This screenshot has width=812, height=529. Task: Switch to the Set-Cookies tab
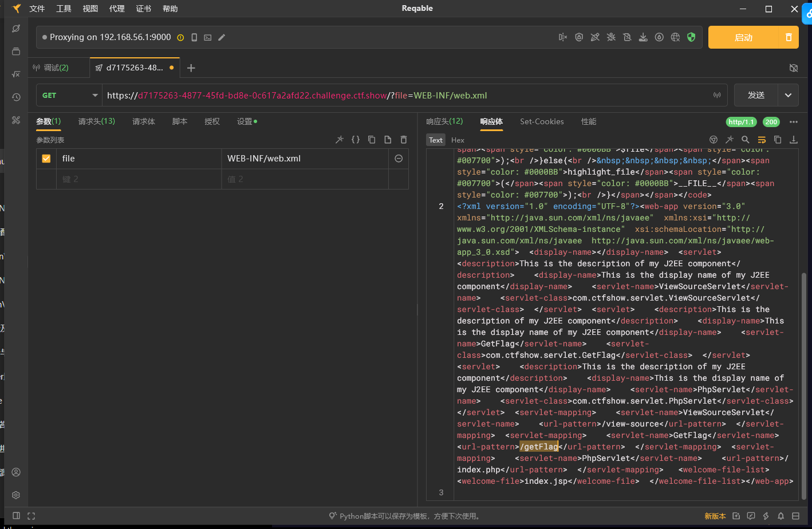pos(542,121)
